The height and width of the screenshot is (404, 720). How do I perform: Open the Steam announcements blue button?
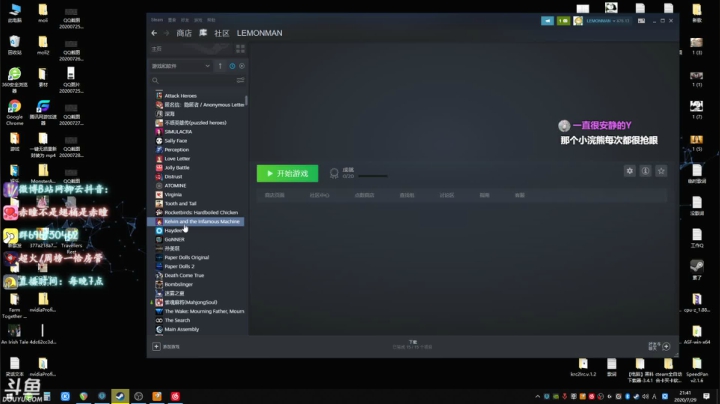pos(547,21)
